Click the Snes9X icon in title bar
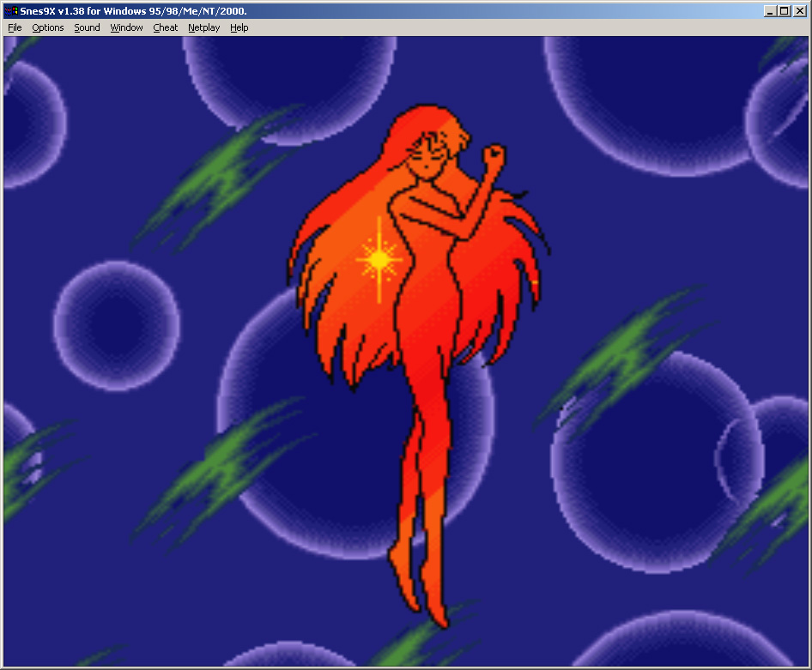 click(x=11, y=11)
